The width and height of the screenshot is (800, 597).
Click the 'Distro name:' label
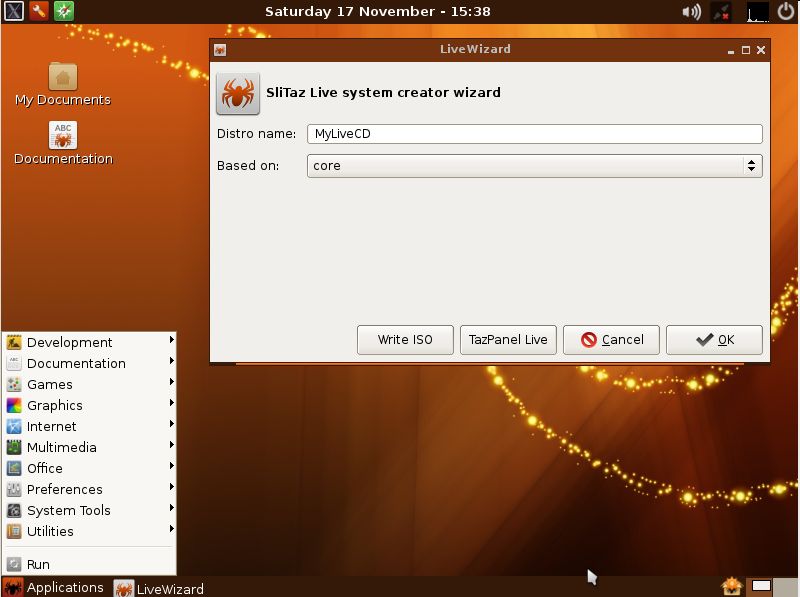[256, 134]
